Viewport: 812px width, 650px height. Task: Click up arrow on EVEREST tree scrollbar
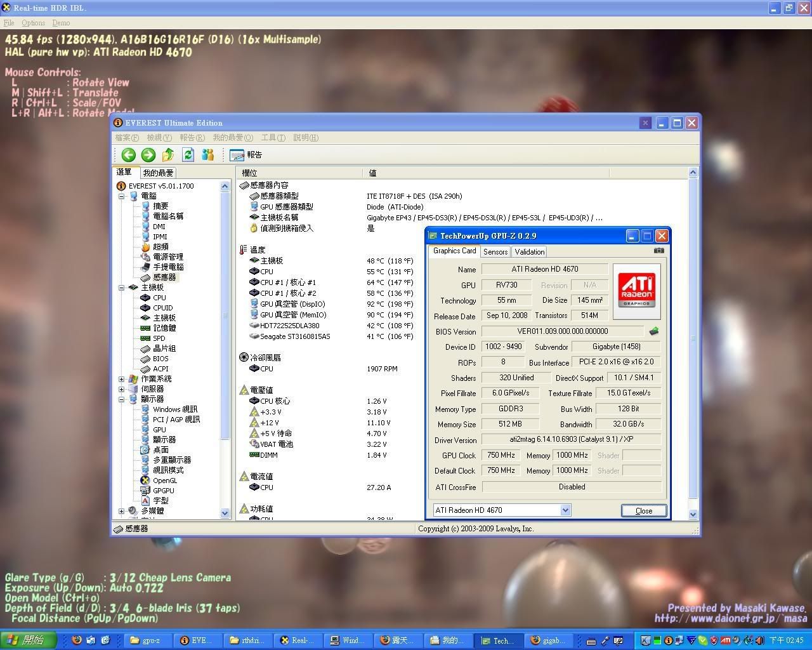tap(225, 186)
